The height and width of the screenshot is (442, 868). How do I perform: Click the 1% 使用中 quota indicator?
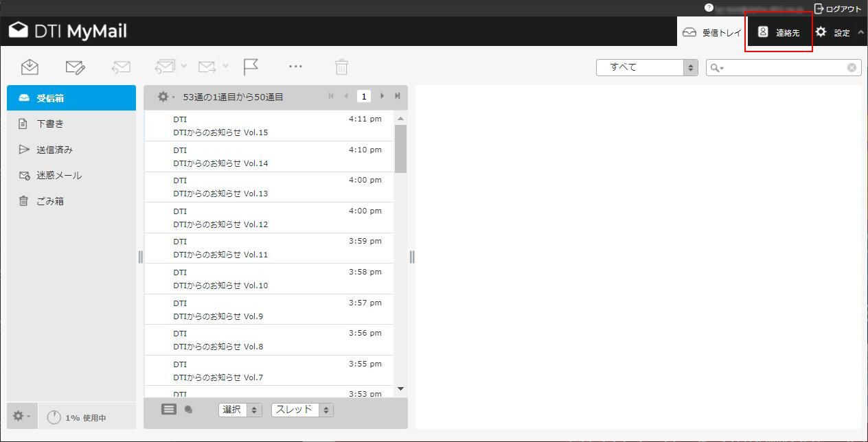[76, 417]
